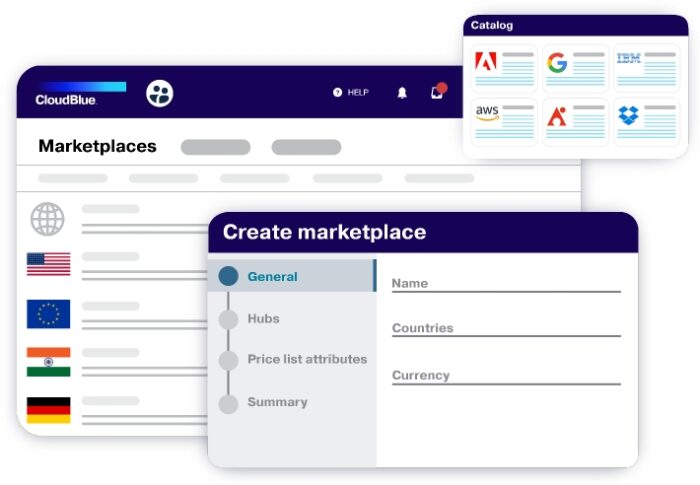Click the Name input field
The height and width of the screenshot is (485, 700).
tap(506, 284)
